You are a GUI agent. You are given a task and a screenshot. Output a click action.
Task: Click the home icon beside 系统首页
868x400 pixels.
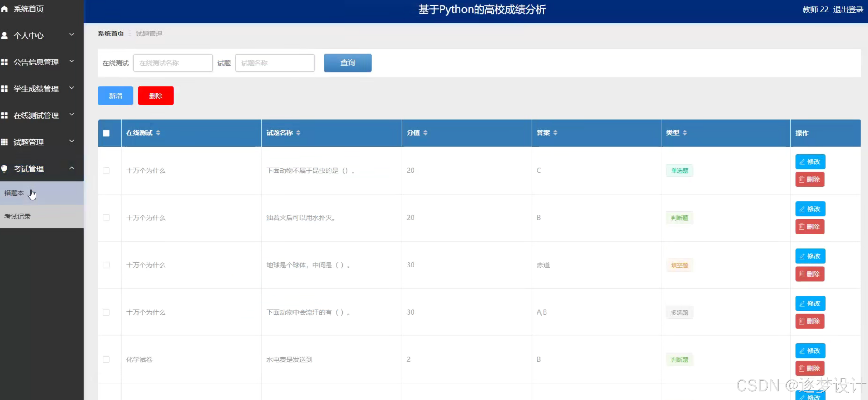pyautogui.click(x=4, y=9)
